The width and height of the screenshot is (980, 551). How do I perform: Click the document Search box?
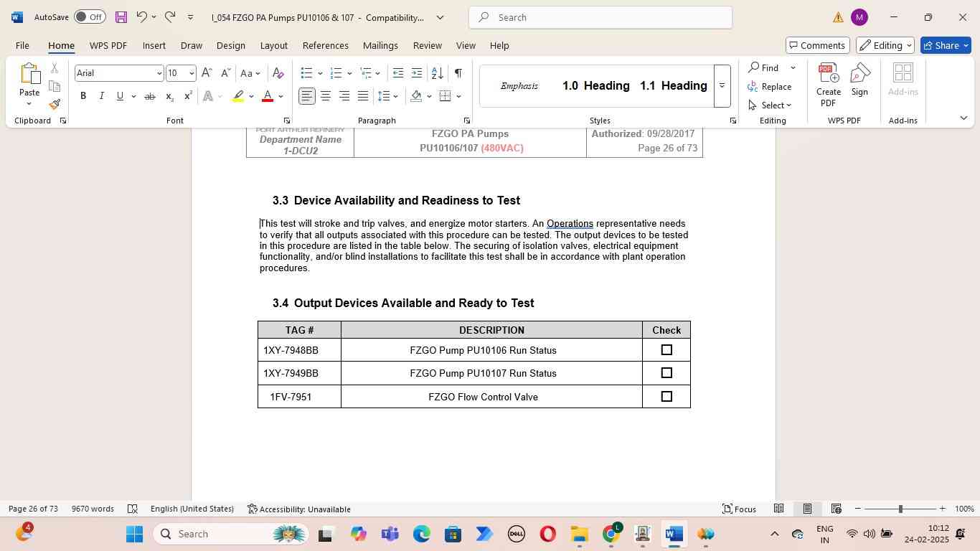tap(600, 17)
